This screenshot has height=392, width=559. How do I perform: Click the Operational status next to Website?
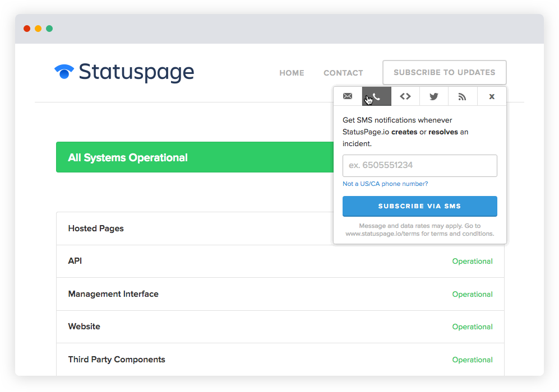pyautogui.click(x=472, y=326)
